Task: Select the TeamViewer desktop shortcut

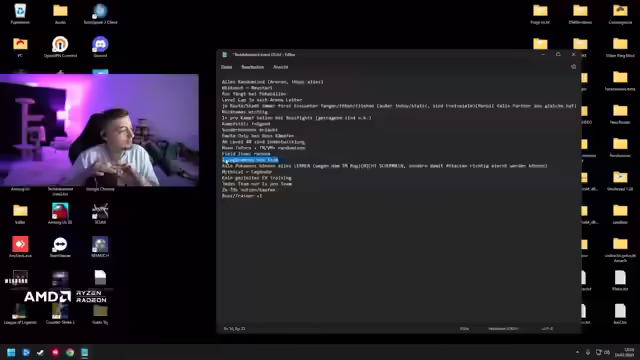Action: point(60,247)
